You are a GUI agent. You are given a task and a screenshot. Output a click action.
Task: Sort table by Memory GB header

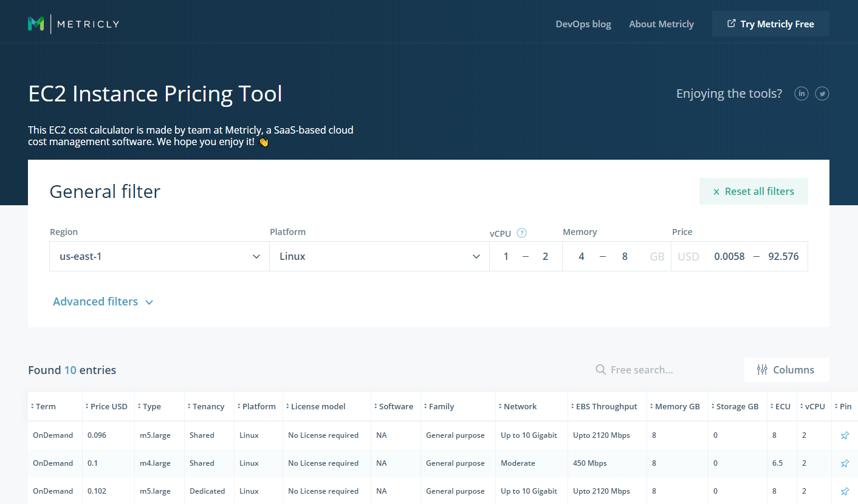(677, 407)
